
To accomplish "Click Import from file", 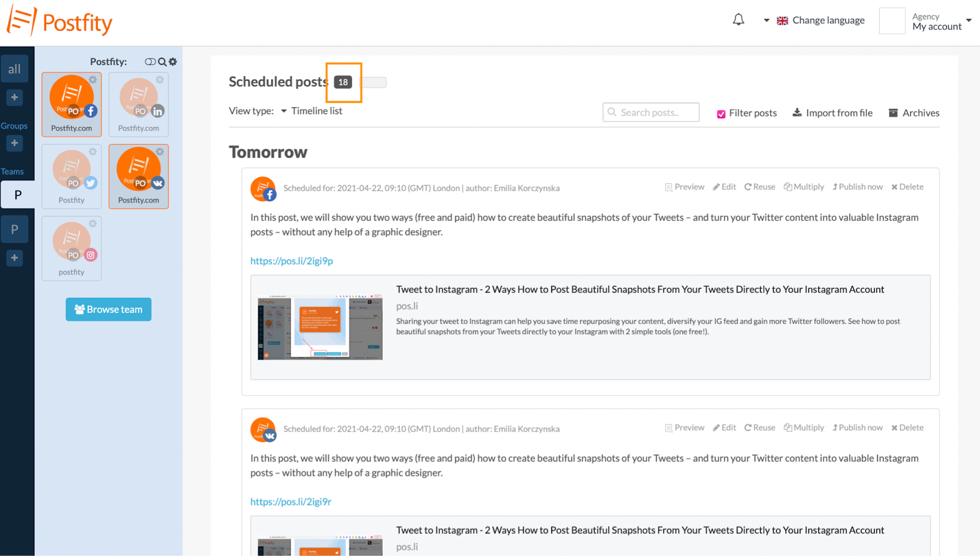I will pos(832,113).
